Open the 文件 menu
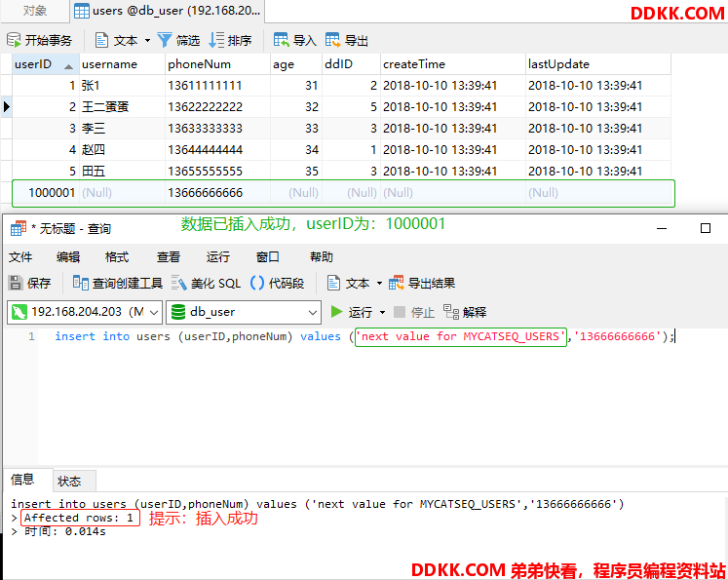The height and width of the screenshot is (580, 728). [20, 256]
